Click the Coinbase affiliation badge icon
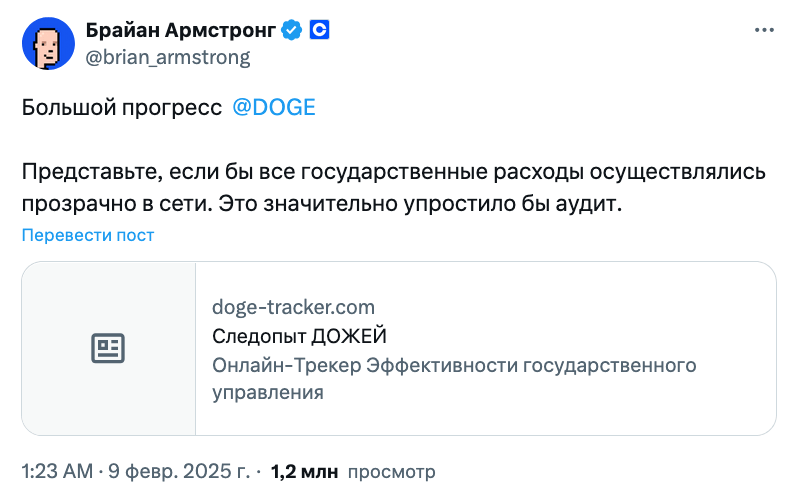The width and height of the screenshot is (797, 497). pos(319,30)
